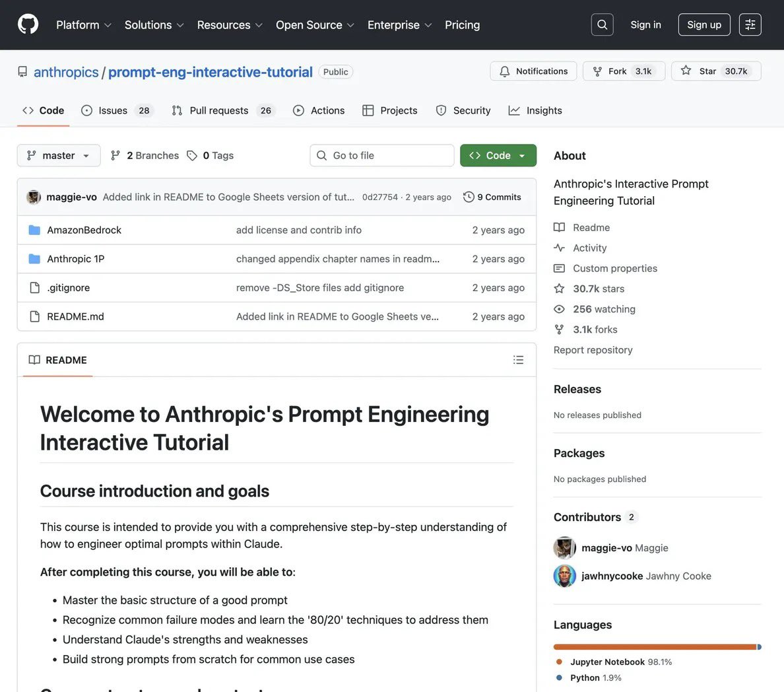Screen dimensions: 784x692
Task: Open prompt-eng-interactive-tutorial repository link
Action: [211, 72]
